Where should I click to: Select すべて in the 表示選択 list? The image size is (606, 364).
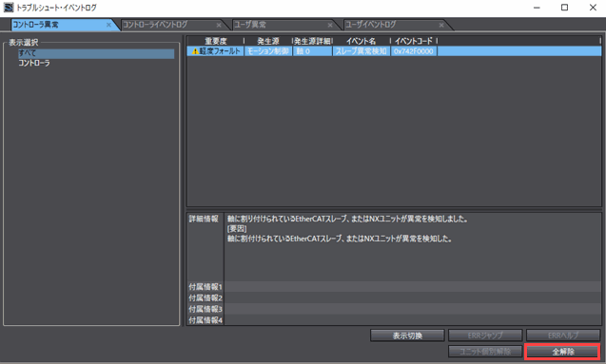[x=96, y=53]
